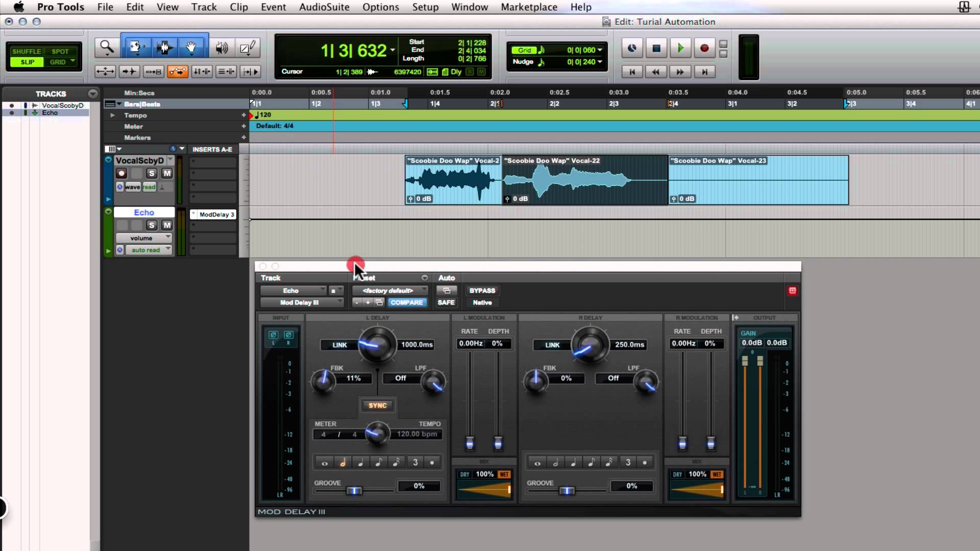The height and width of the screenshot is (551, 980).
Task: Open the Setup menu
Action: [426, 7]
